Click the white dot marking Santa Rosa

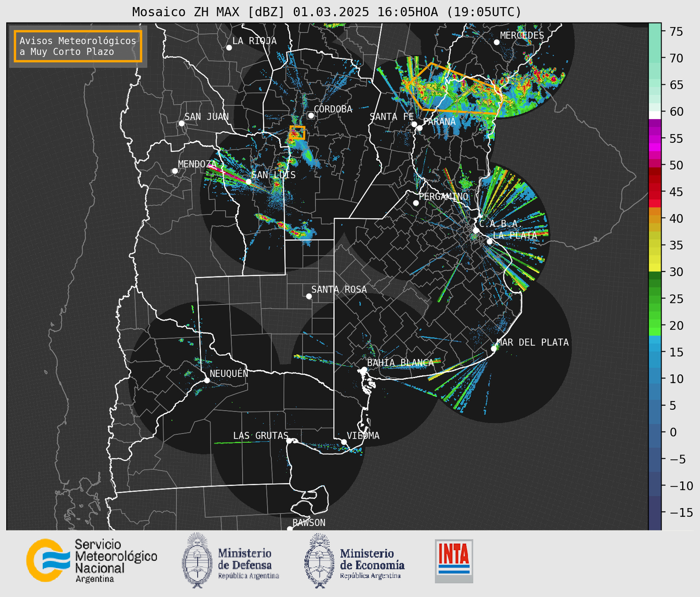tap(309, 296)
